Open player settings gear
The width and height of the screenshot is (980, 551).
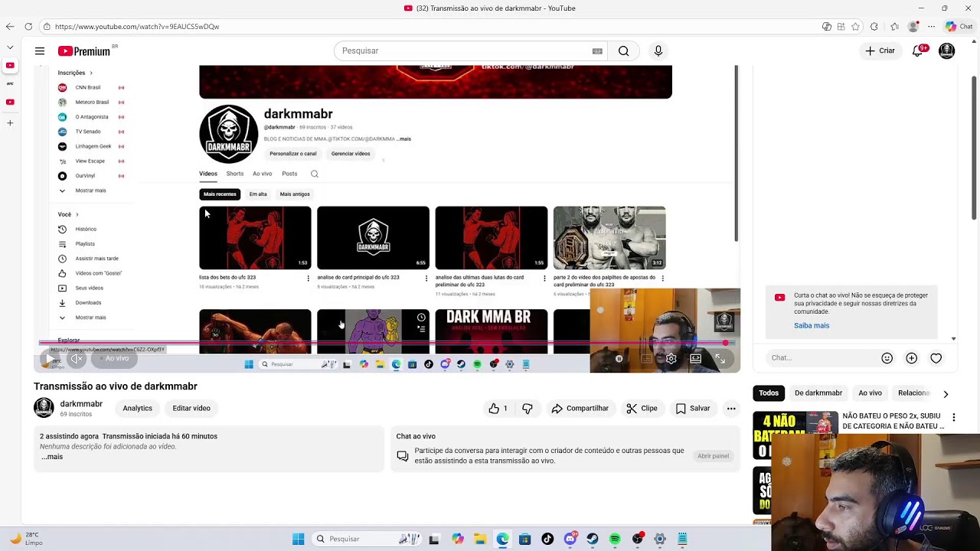(671, 358)
